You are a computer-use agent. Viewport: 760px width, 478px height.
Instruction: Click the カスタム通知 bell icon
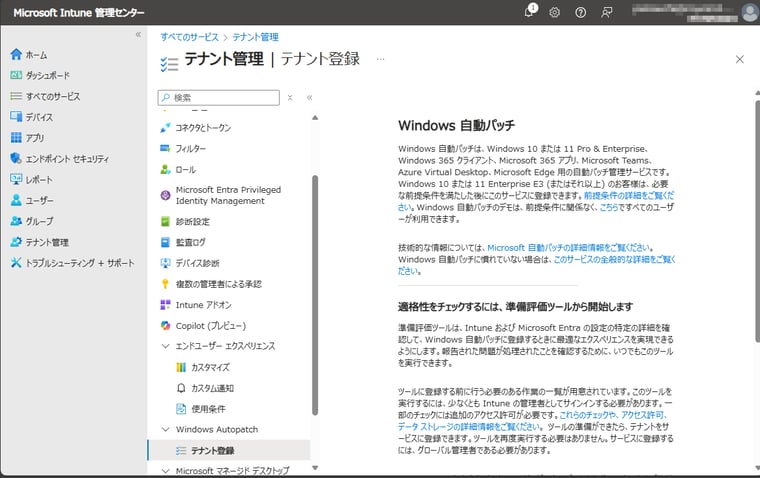(181, 388)
